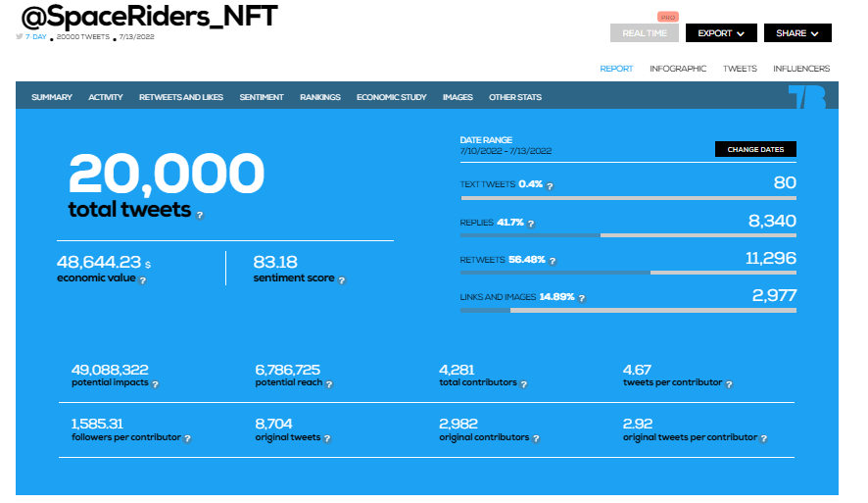Show help for potential reach

[x=329, y=384]
